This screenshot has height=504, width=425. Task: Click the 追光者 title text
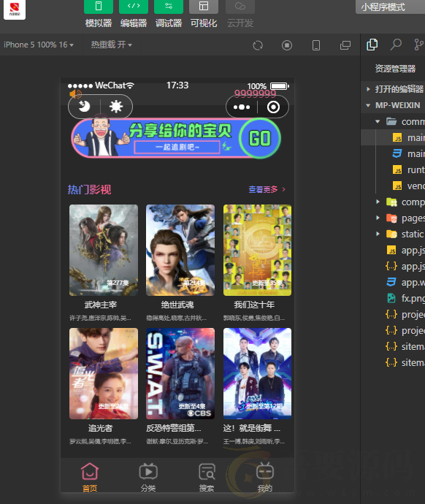coord(101,428)
